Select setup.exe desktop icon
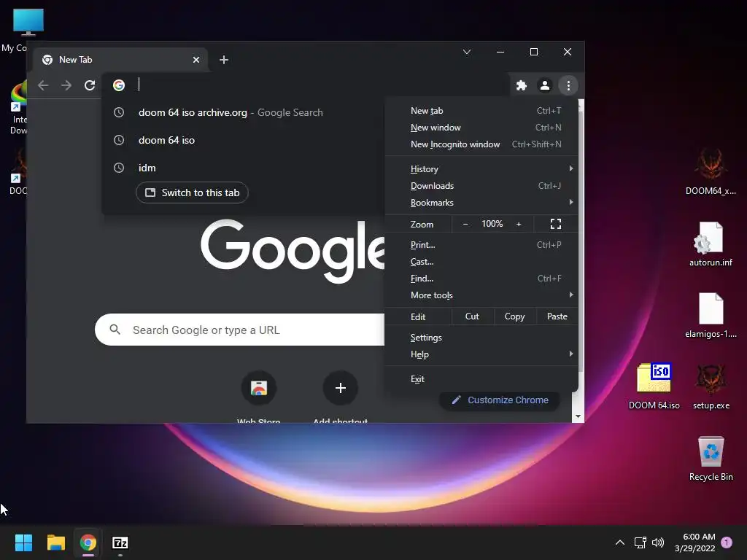Viewport: 747px width, 560px height. click(x=711, y=386)
